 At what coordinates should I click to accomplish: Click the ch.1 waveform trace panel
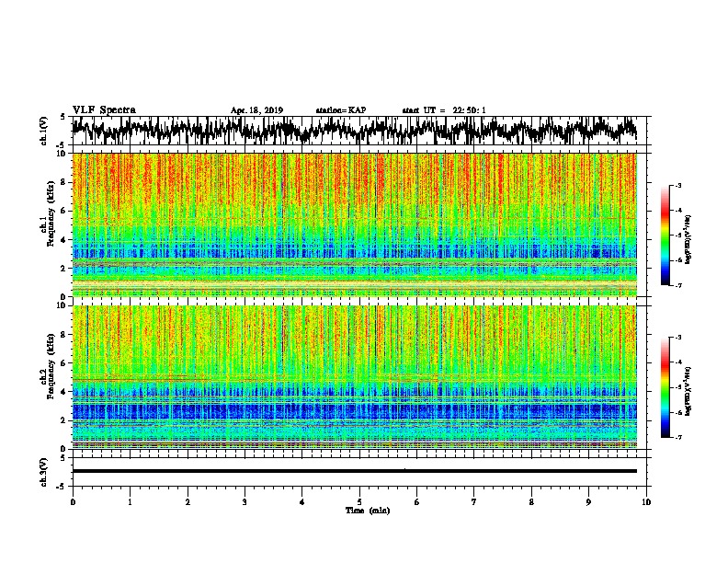point(358,131)
